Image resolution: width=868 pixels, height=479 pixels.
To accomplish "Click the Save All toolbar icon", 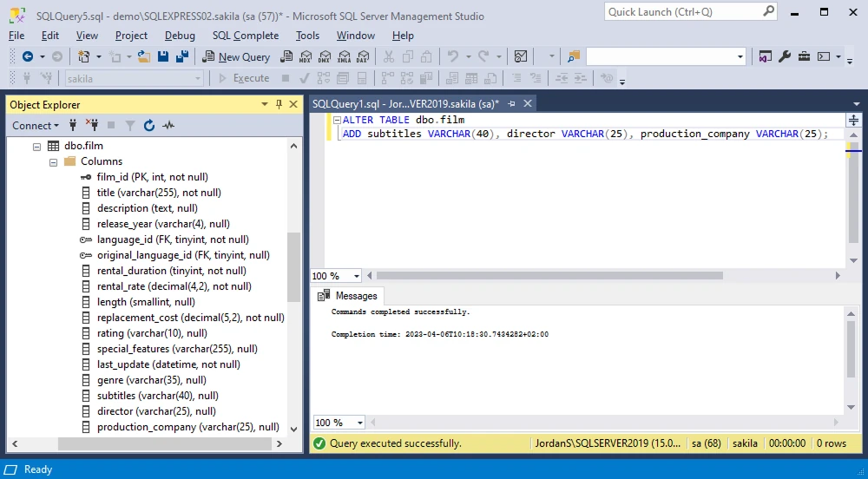I will click(x=181, y=56).
